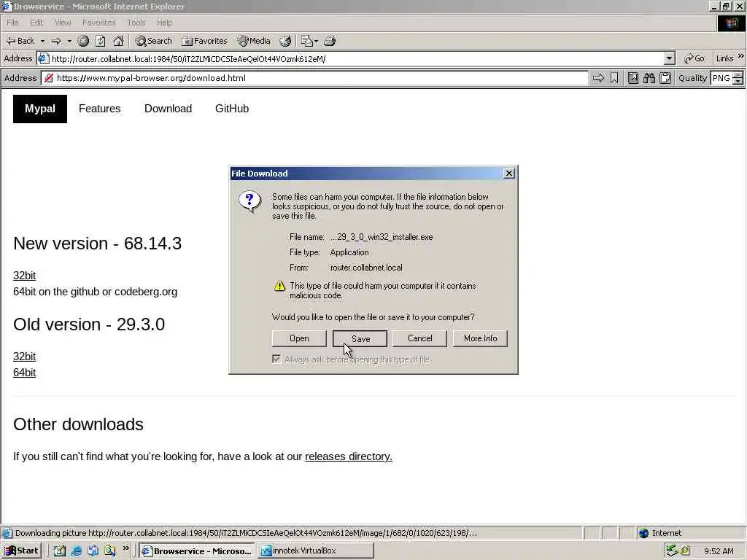This screenshot has height=560, width=747.
Task: Open the Browservice bookmarks list icon
Action: click(632, 78)
